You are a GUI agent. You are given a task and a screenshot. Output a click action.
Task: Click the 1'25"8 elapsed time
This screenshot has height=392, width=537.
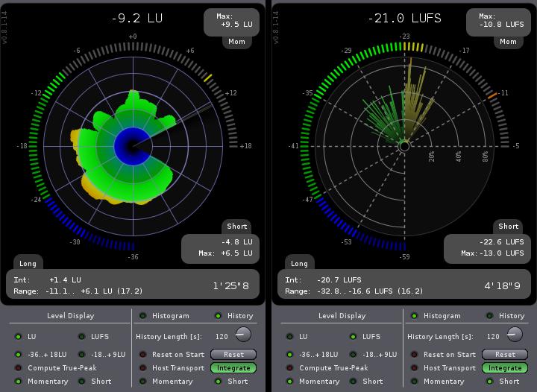coord(230,286)
